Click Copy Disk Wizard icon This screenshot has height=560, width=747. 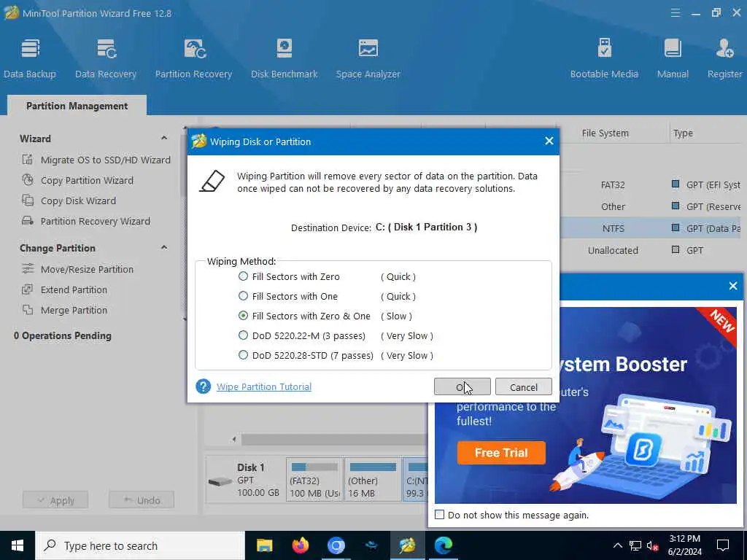pyautogui.click(x=28, y=201)
